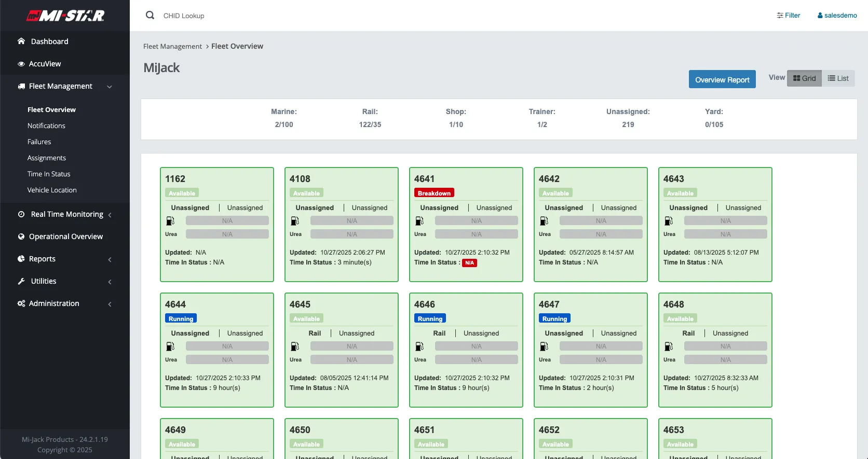Screen dimensions: 868x459
Task: Click vehicle number 4650 heading
Action: 300,430
